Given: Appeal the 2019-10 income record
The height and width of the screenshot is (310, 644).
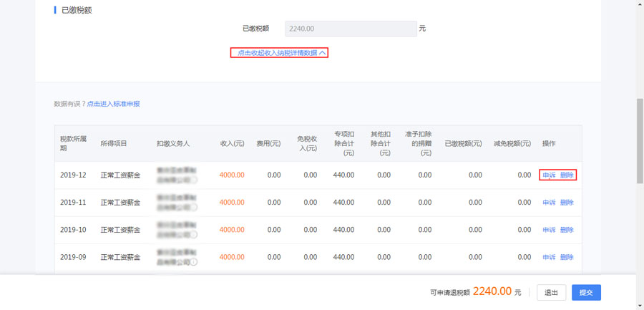Looking at the screenshot, I should click(x=549, y=230).
